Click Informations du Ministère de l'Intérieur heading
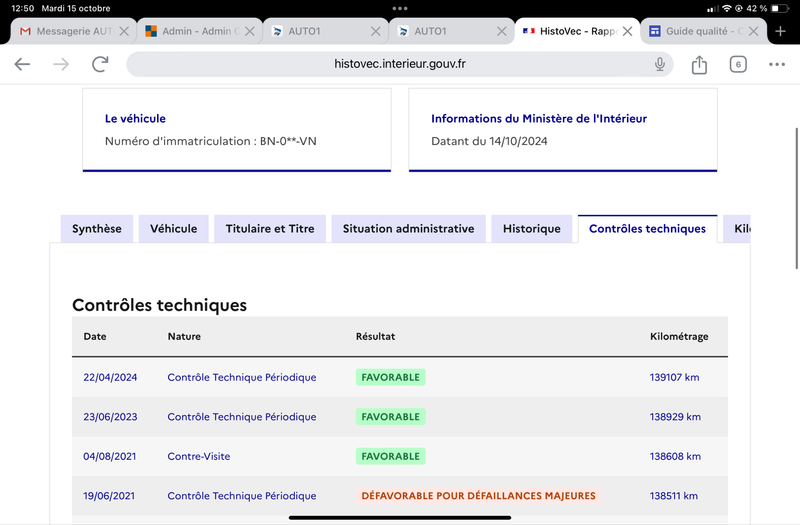The width and height of the screenshot is (800, 525). (x=539, y=119)
